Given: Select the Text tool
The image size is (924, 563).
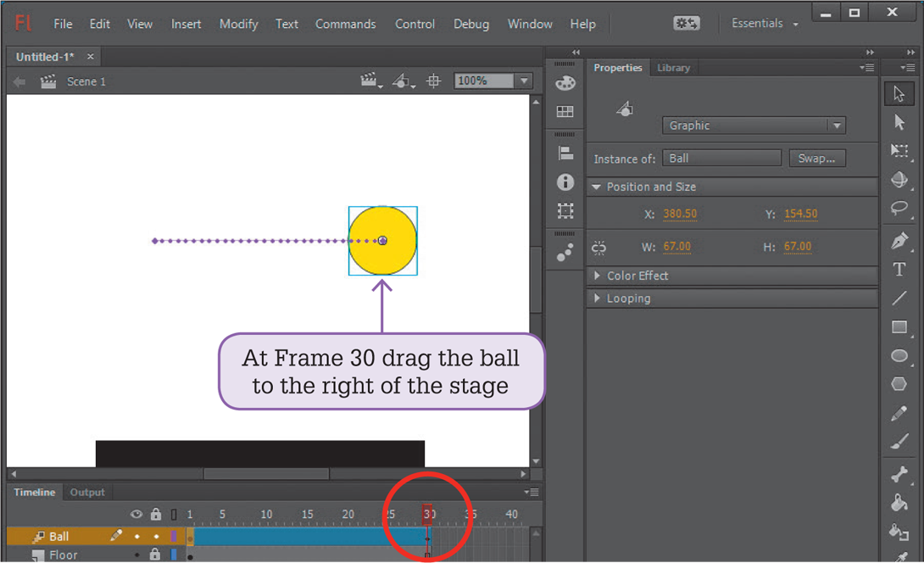Looking at the screenshot, I should click(x=899, y=270).
